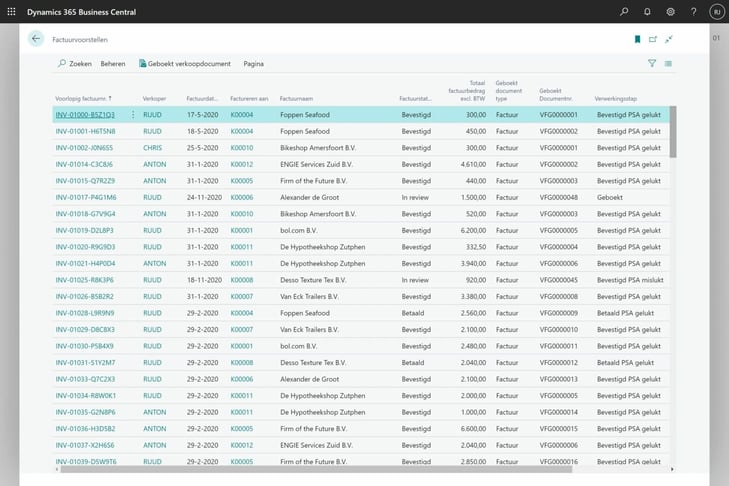Open the user account avatar
The height and width of the screenshot is (486, 729).
click(717, 12)
